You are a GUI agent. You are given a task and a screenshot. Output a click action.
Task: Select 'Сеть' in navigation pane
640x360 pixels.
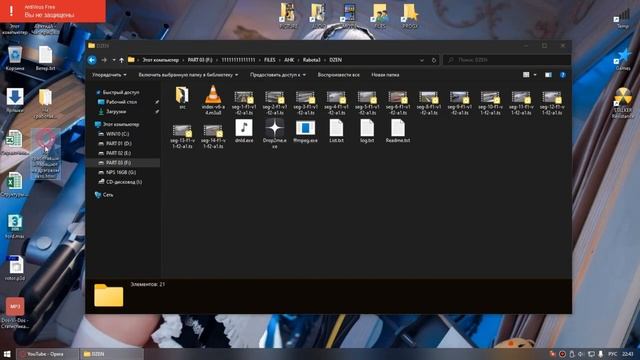(108, 195)
